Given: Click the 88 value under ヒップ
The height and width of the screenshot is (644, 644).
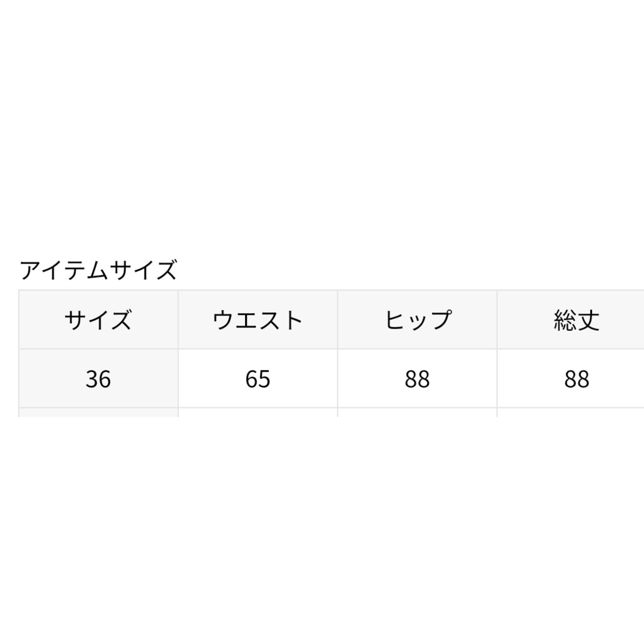Looking at the screenshot, I should (x=417, y=379).
